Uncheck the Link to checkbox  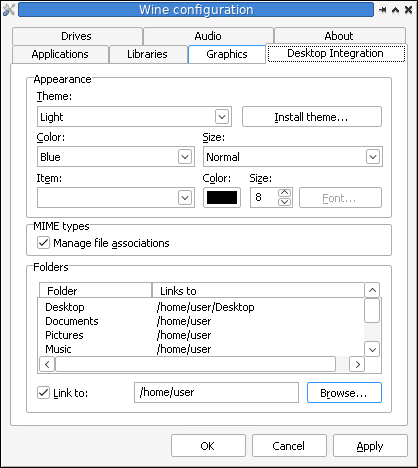43,393
